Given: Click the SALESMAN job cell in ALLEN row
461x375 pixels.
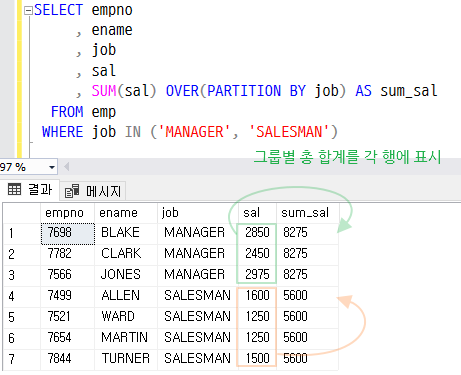Looking at the screenshot, I should [x=198, y=296].
